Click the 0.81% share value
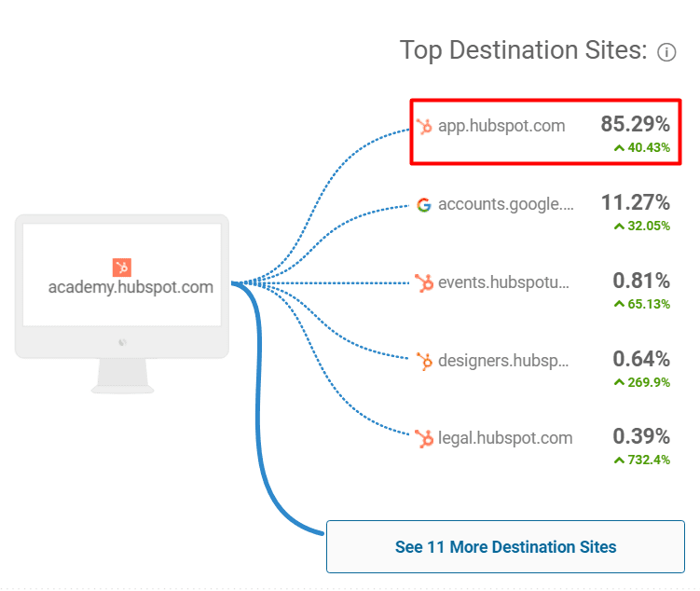The width and height of the screenshot is (700, 591). point(641,281)
